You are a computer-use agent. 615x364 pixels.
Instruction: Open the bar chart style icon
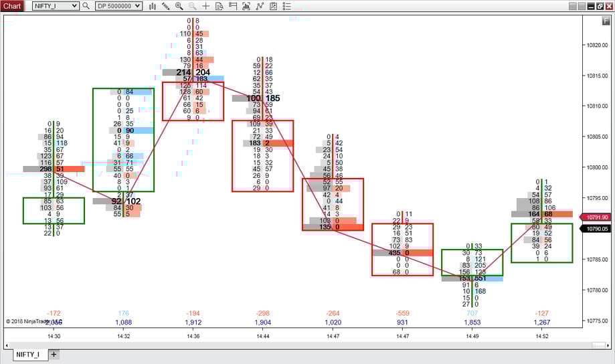(x=153, y=6)
